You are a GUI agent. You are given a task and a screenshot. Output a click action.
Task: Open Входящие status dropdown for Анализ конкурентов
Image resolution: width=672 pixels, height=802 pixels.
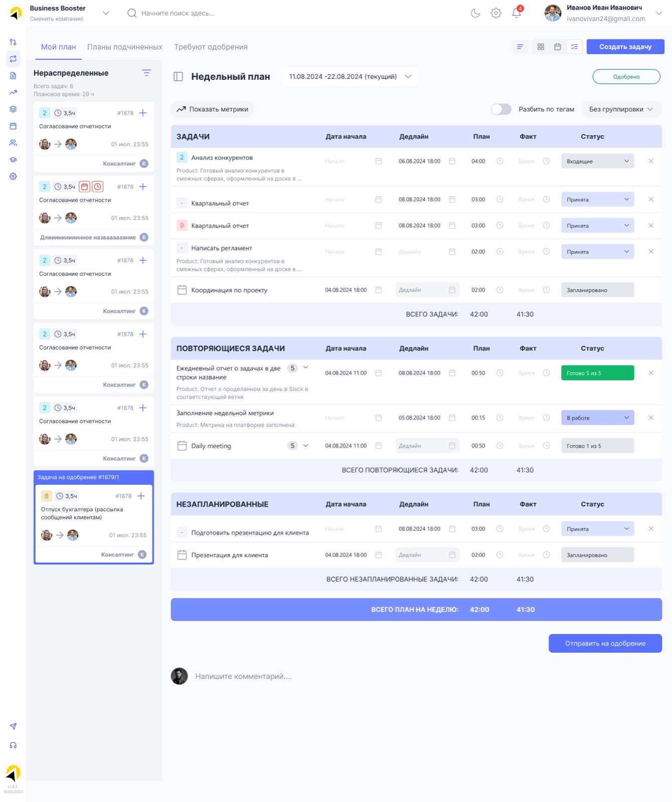tap(597, 161)
